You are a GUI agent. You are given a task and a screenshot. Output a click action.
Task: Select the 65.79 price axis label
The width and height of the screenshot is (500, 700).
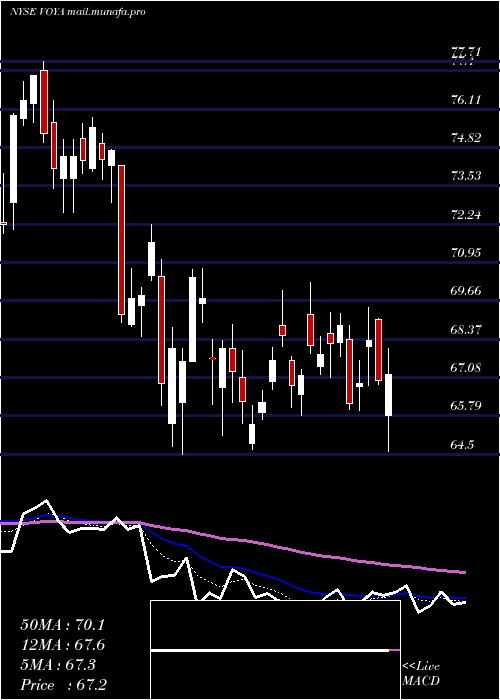[466, 406]
